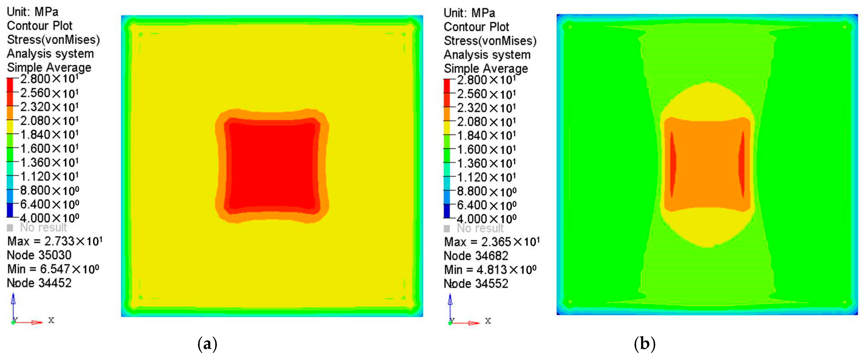This screenshot has width=868, height=361.
Task: Click 'Max = 2.733×10¹' text in plot (a)
Action: (x=55, y=241)
